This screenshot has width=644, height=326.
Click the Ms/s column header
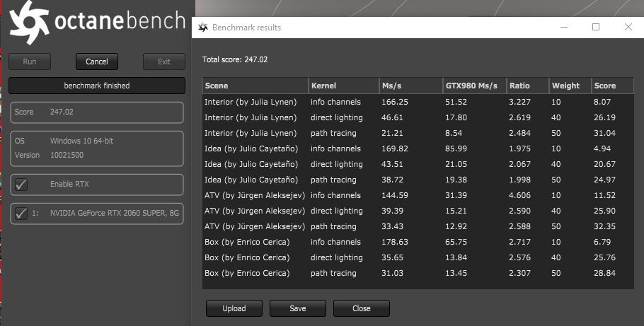pos(410,86)
